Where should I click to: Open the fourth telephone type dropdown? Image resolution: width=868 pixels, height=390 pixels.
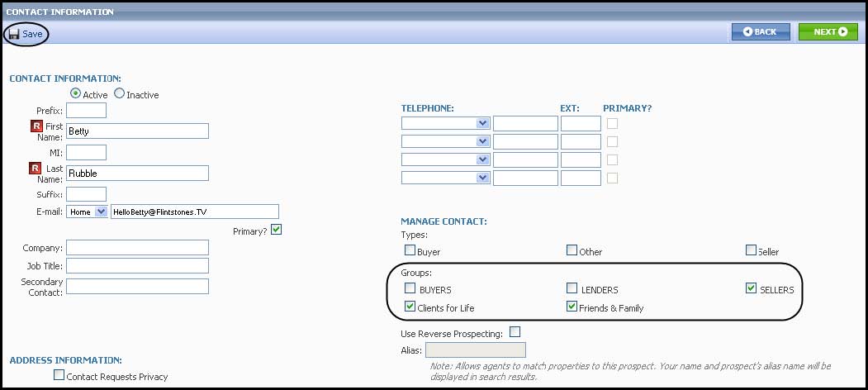coord(446,178)
